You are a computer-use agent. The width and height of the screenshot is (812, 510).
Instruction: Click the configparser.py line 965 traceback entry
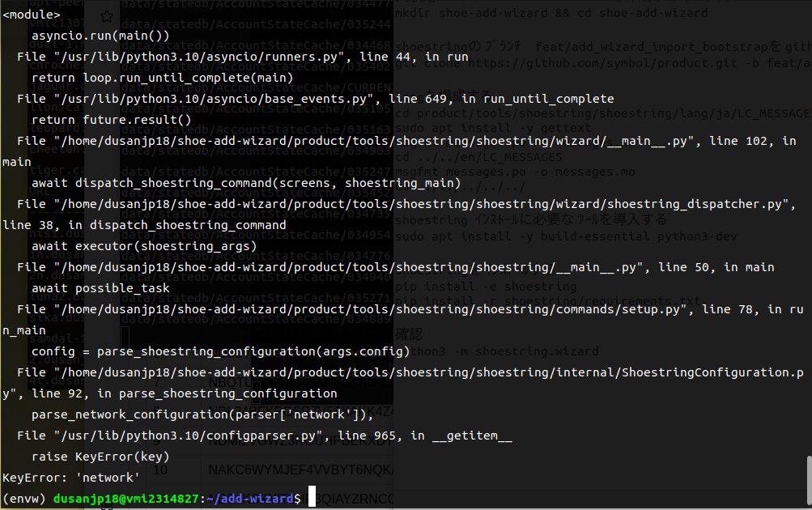pyautogui.click(x=265, y=436)
